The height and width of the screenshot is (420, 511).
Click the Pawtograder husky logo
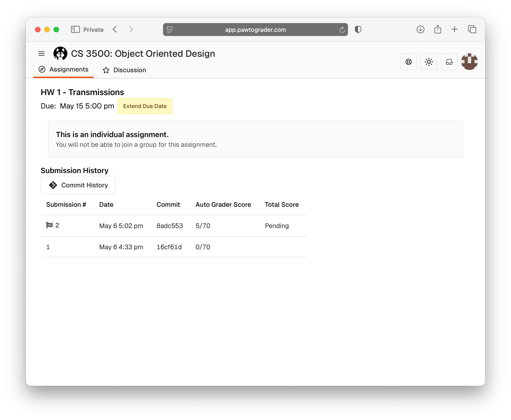tap(60, 54)
